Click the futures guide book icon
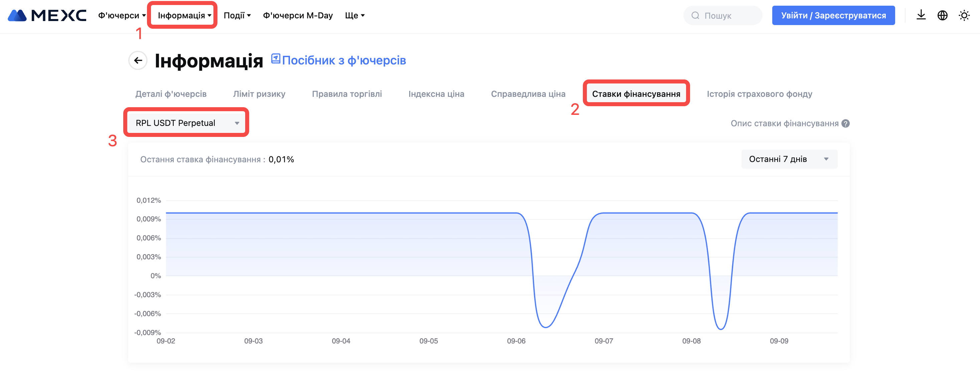 tap(276, 59)
